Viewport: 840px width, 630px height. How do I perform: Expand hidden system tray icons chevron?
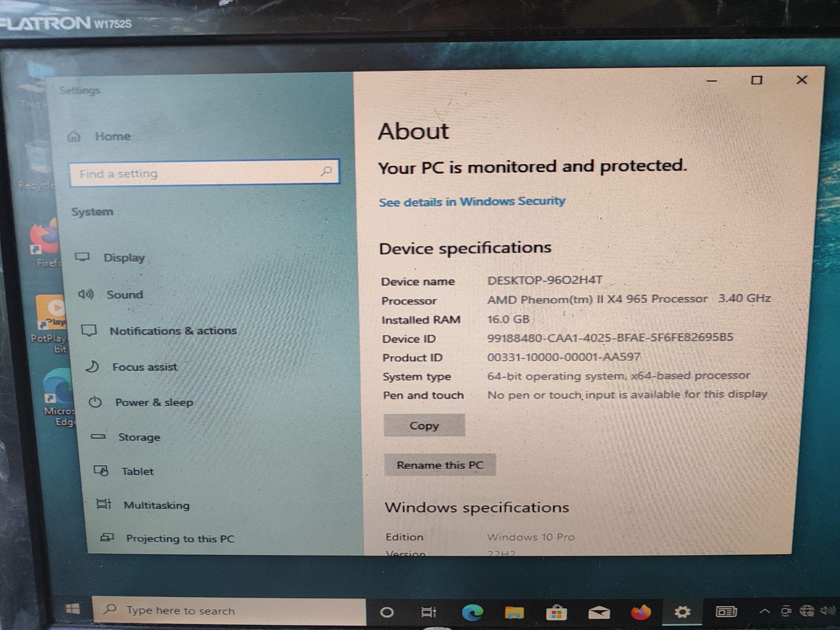tap(765, 611)
